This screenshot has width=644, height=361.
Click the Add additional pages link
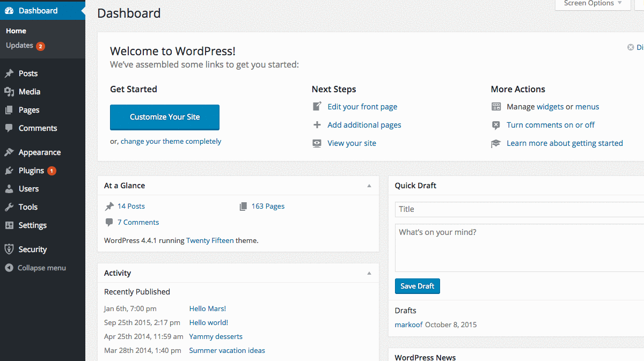(364, 125)
